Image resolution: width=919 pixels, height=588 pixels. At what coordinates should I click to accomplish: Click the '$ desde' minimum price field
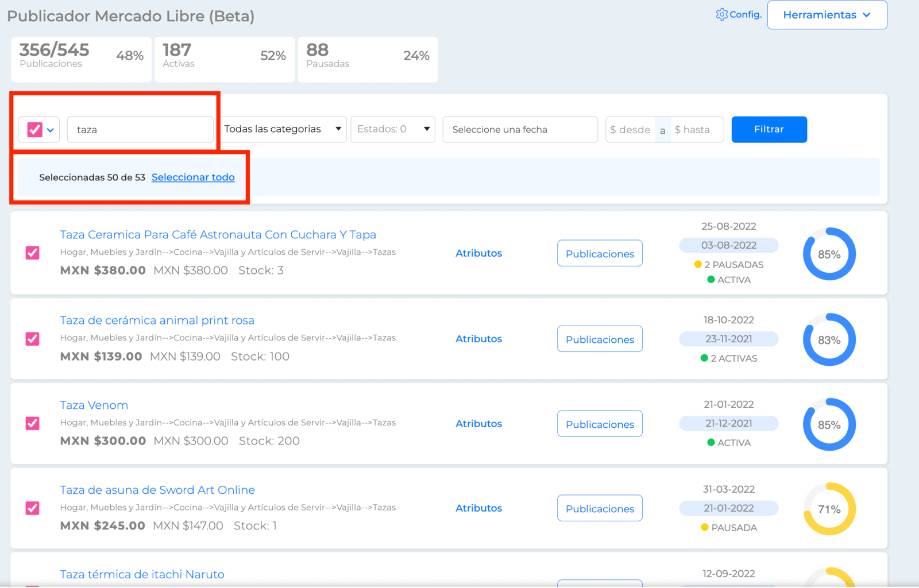(630, 130)
